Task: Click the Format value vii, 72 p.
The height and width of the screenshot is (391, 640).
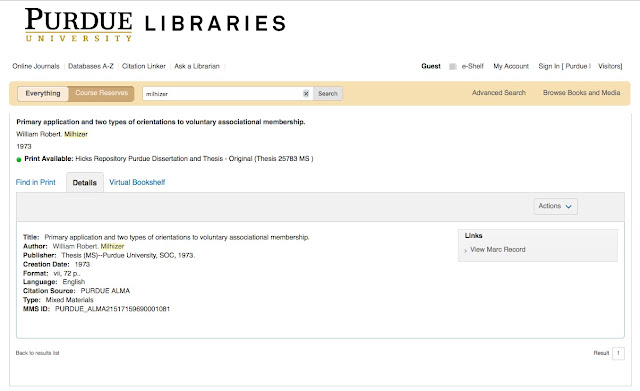Action: pyautogui.click(x=67, y=273)
